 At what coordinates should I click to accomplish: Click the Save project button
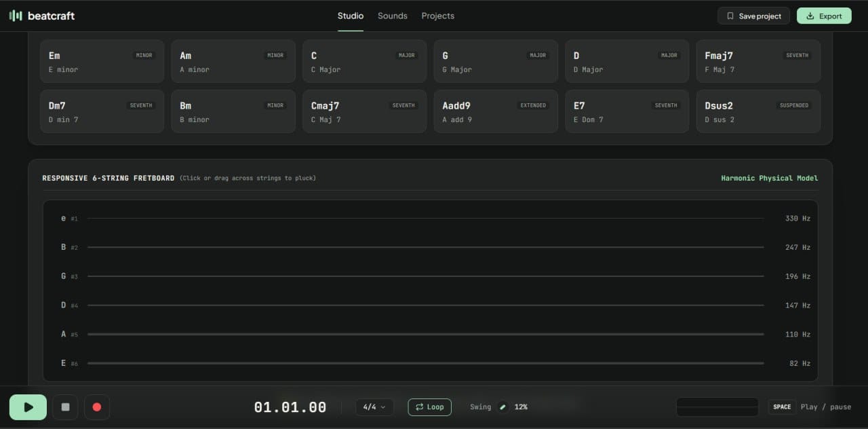pos(753,16)
